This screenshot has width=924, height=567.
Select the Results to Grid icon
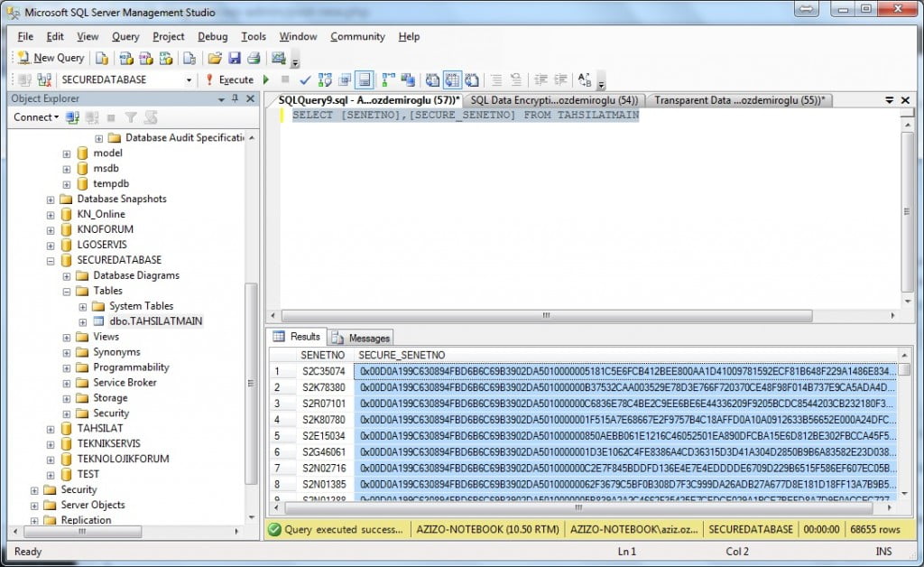pos(451,79)
